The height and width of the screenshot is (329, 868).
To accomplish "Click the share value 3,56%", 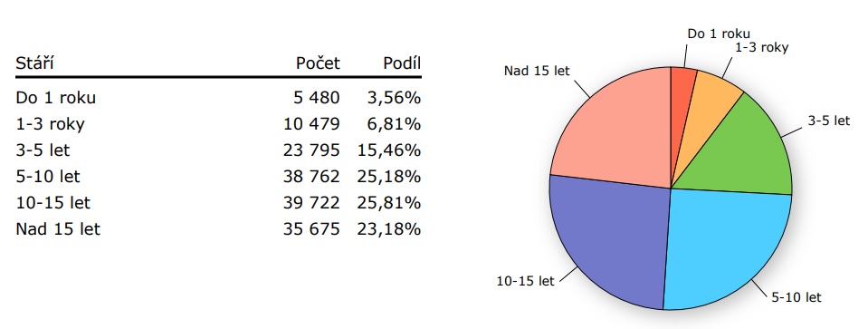I will click(394, 98).
